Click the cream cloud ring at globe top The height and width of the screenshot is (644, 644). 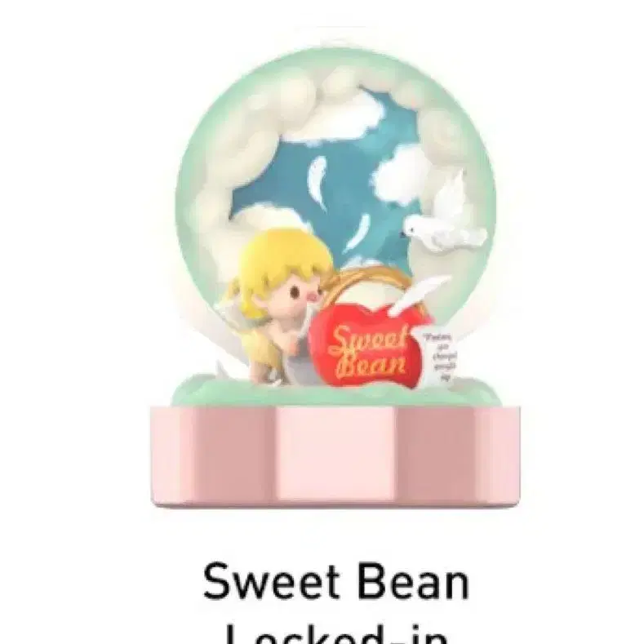(x=336, y=82)
